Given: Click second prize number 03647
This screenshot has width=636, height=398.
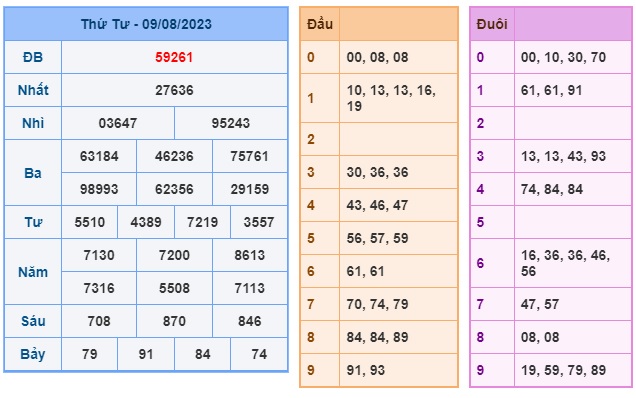Looking at the screenshot, I should point(118,123).
